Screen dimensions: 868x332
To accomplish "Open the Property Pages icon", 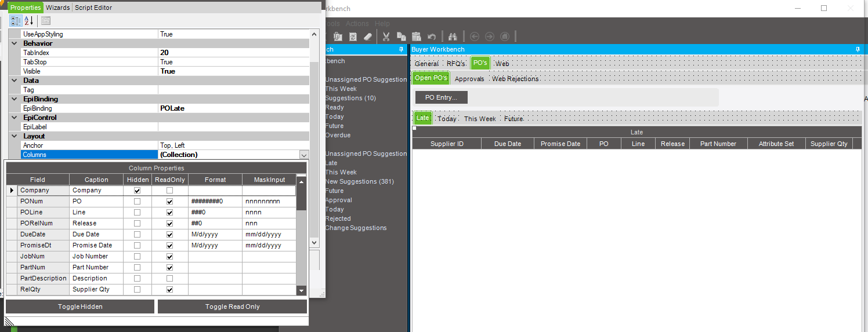I will [x=45, y=21].
